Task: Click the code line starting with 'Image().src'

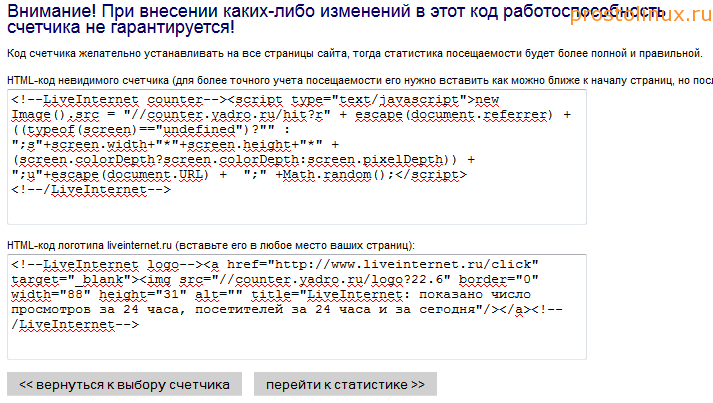Action: [x=291, y=115]
